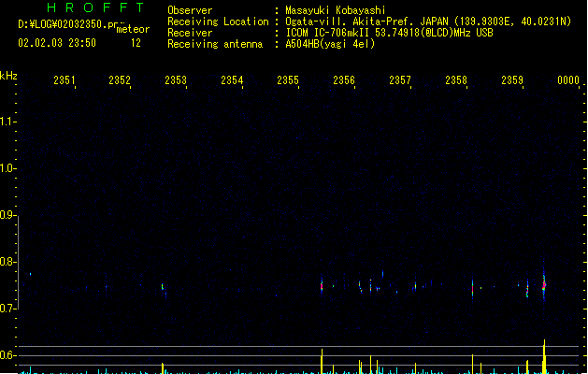The image size is (588, 374).
Task: Click the 1.0 kHz frequency label
Action: [7, 168]
